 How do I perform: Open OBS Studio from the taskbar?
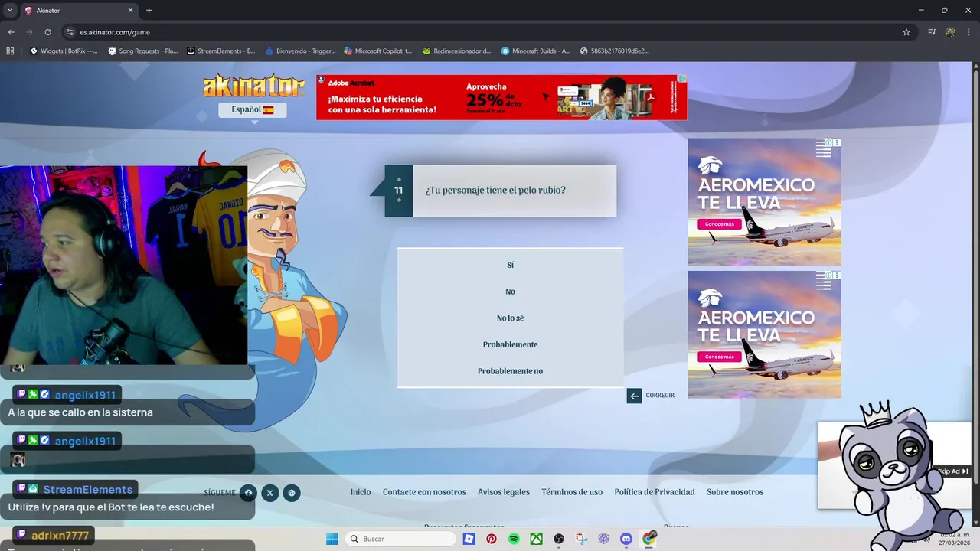[559, 539]
